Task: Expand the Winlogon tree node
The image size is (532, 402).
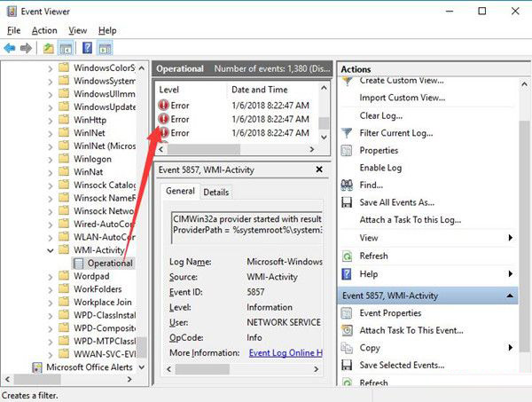Action: (x=51, y=159)
